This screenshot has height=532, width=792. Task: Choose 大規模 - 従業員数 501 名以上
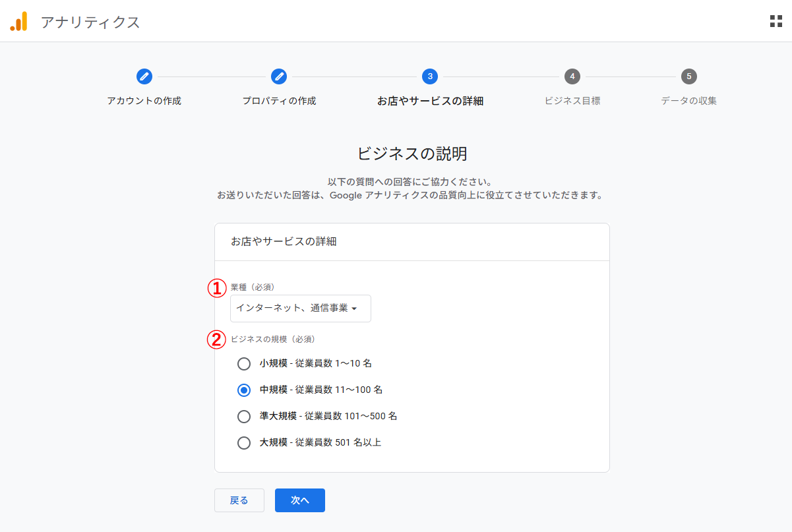[x=244, y=442]
